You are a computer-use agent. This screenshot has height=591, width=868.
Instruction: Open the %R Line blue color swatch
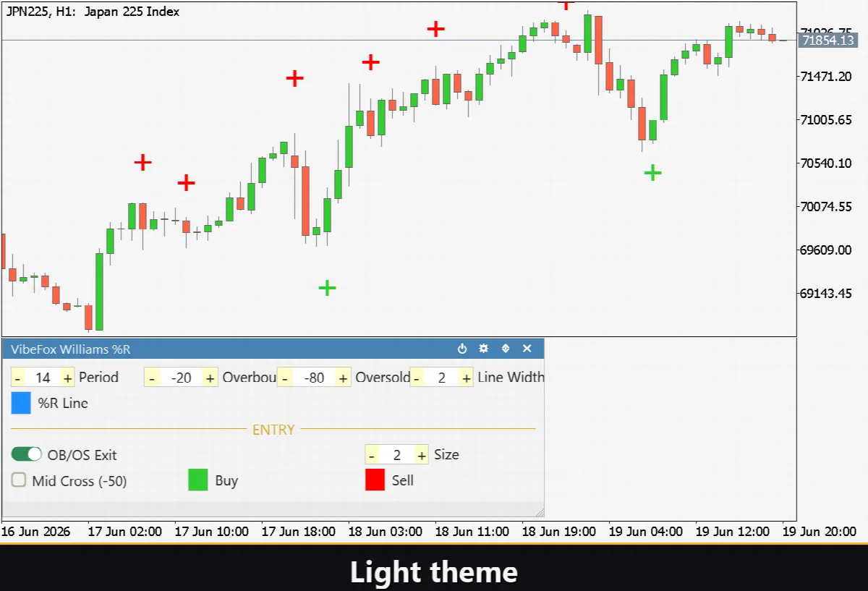(21, 403)
